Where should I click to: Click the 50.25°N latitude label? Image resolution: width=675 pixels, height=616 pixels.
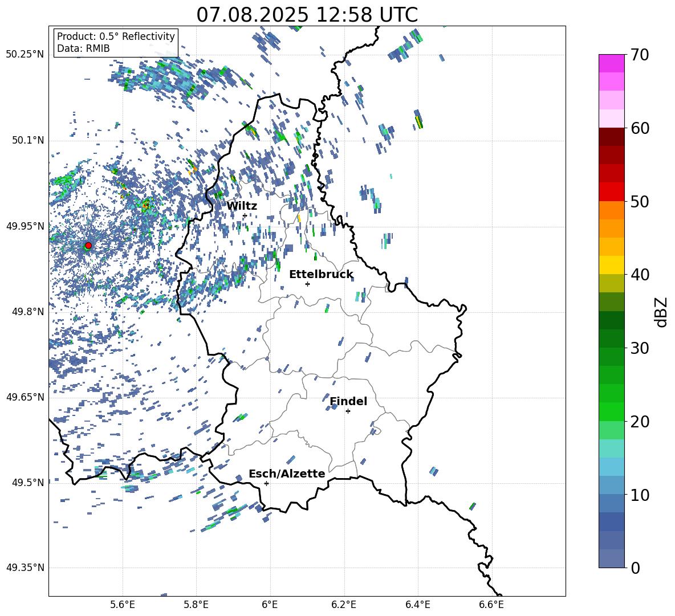pos(26,55)
